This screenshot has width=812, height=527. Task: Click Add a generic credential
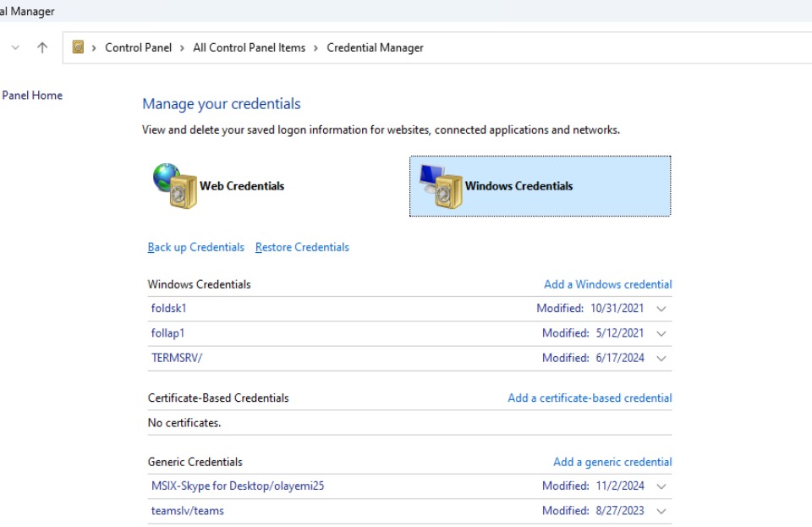[615, 462]
